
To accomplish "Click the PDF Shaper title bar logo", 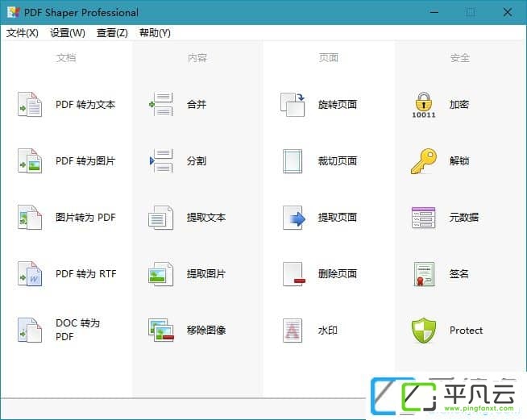I will (x=14, y=12).
